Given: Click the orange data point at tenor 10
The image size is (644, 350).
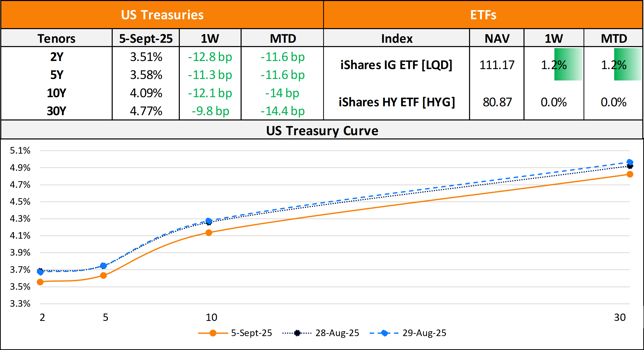Looking at the screenshot, I should point(209,233).
